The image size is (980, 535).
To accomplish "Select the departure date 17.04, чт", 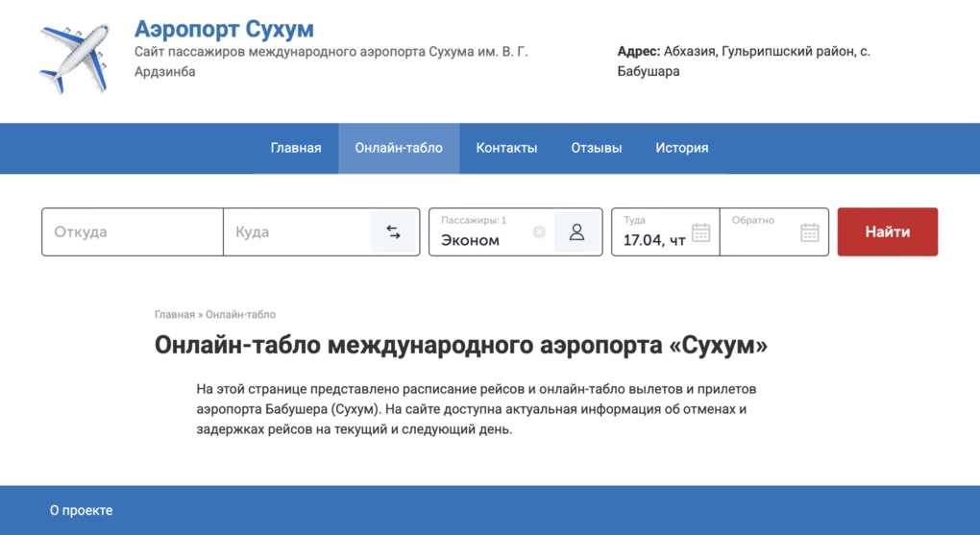I will (x=654, y=239).
